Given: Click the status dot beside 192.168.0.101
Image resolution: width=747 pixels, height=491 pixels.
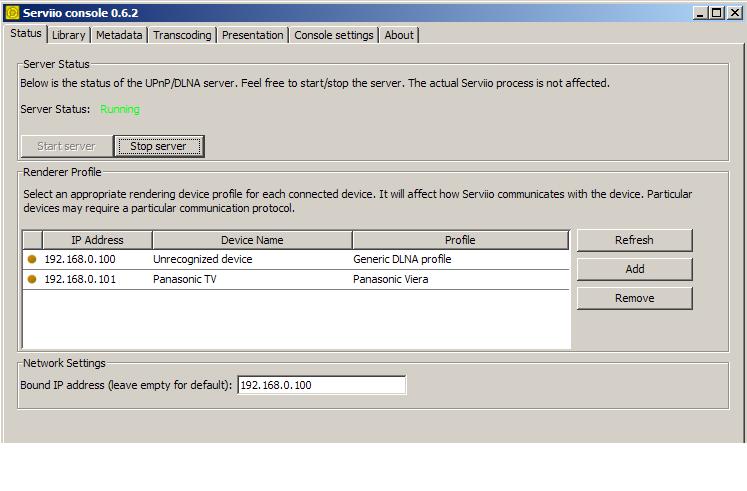Looking at the screenshot, I should pyautogui.click(x=32, y=280).
